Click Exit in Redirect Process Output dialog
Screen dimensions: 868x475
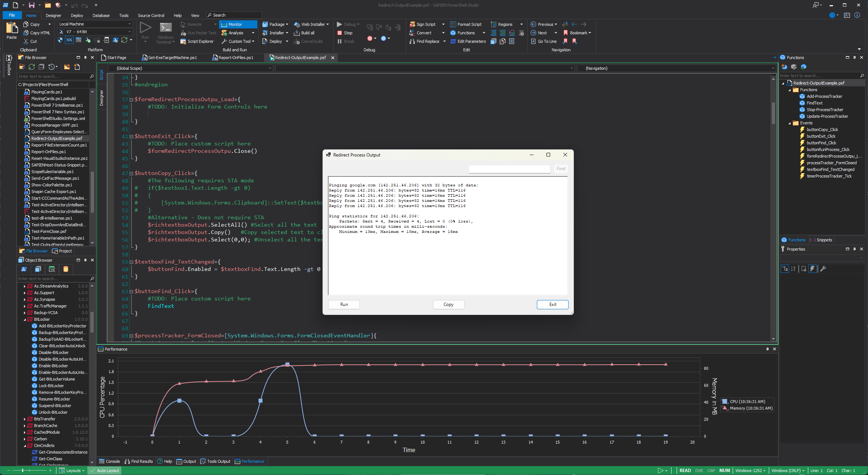553,304
